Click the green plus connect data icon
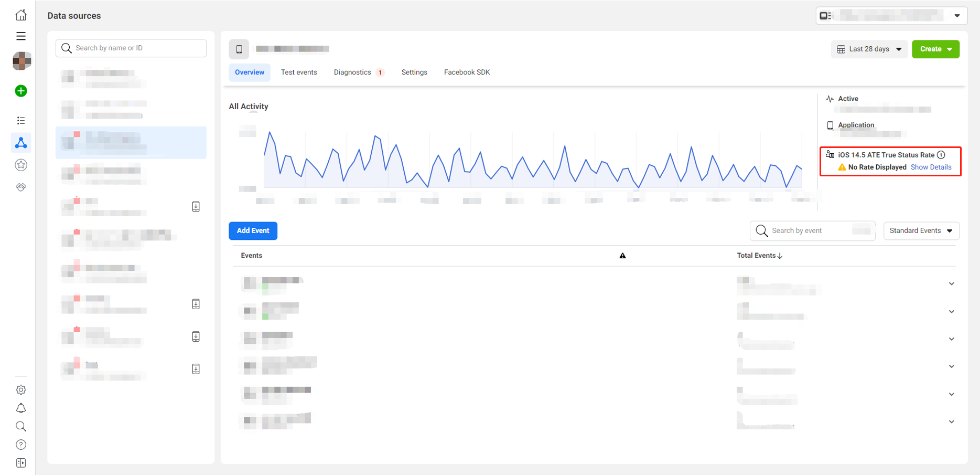The image size is (980, 475). point(21,91)
